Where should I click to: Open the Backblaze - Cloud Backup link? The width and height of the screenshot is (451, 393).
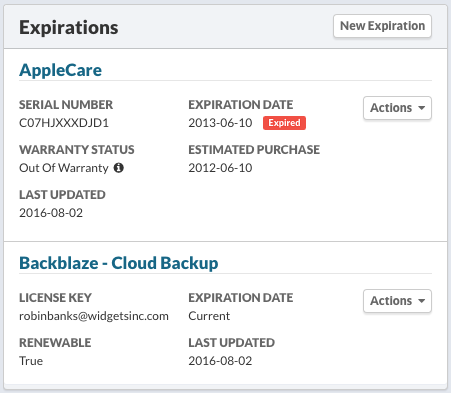pyautogui.click(x=119, y=263)
